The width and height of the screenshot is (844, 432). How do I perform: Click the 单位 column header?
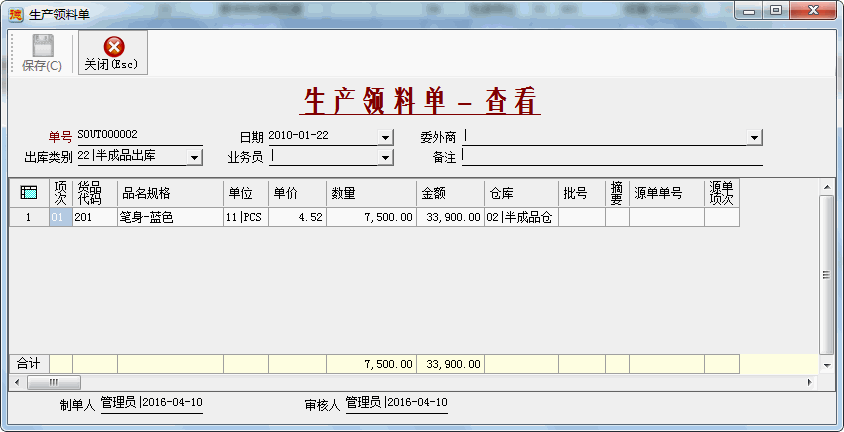tap(246, 193)
